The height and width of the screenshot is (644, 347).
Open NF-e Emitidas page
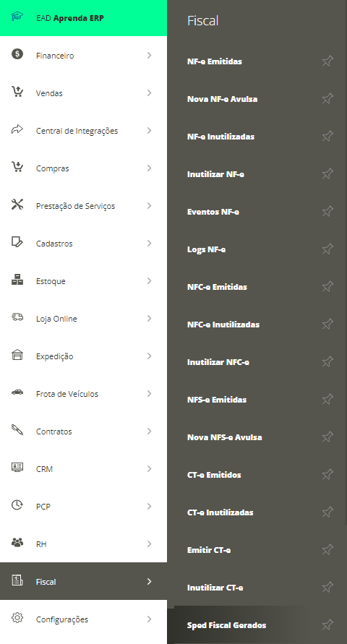[215, 61]
